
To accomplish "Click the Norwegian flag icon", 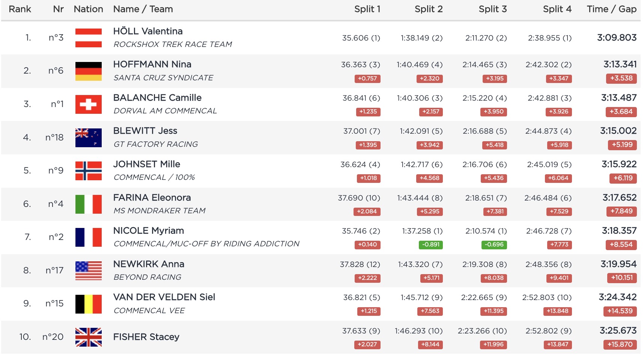I will pos(88,171).
